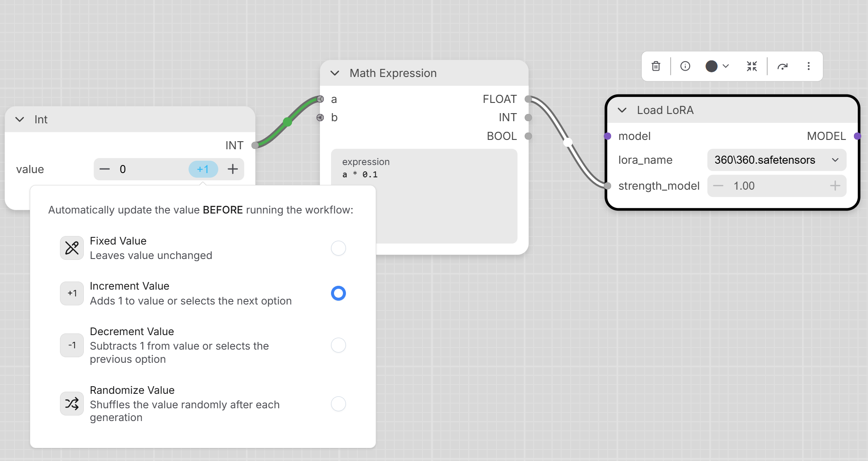The width and height of the screenshot is (868, 461).
Task: Delete the selected node with trash icon
Action: (x=656, y=66)
